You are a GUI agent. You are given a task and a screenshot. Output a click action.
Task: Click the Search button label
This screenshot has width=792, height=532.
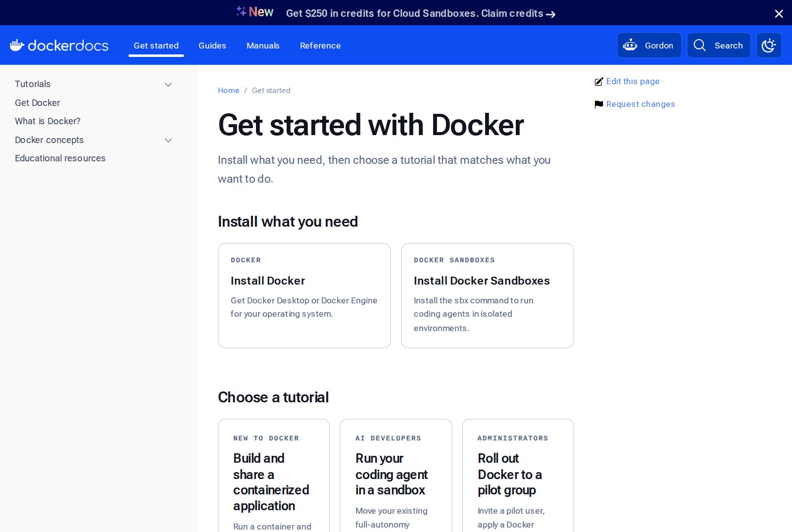[729, 46]
